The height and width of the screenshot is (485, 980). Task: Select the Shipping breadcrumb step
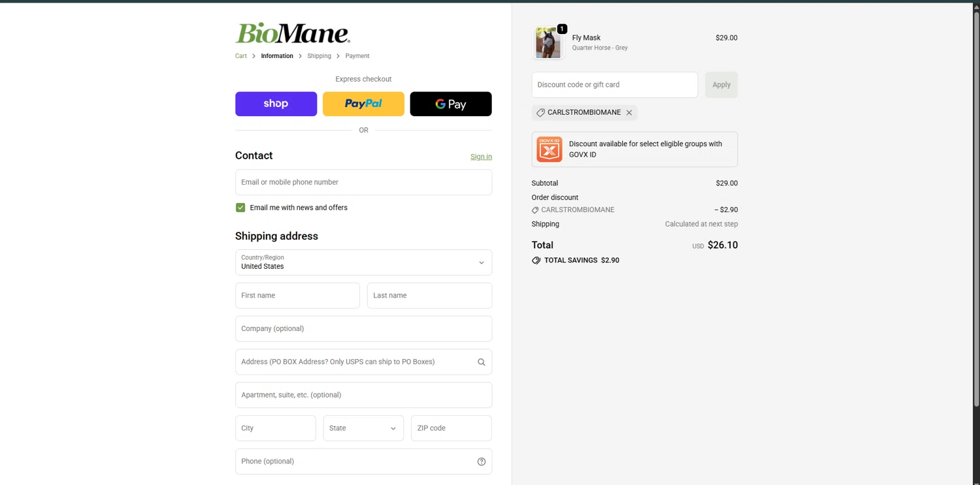(319, 56)
